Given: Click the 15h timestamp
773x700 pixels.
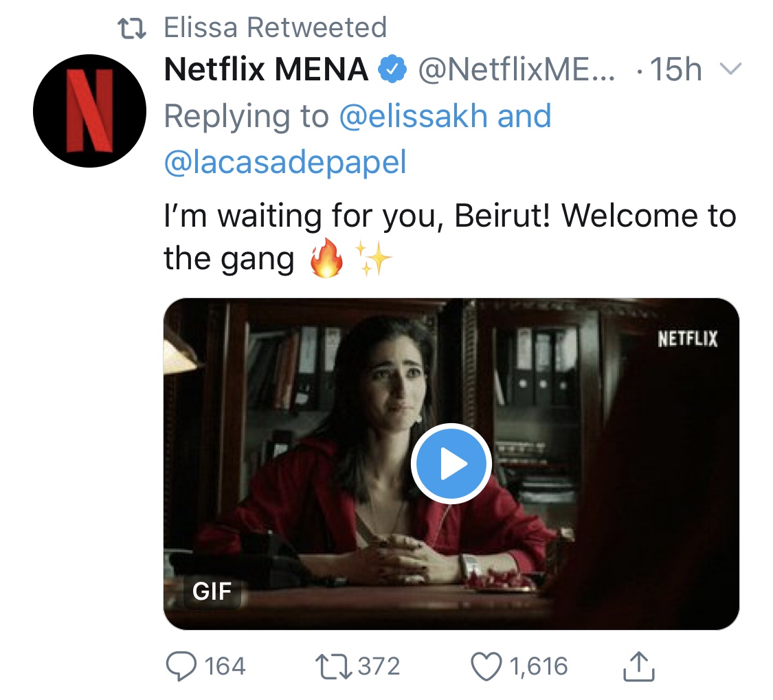Looking at the screenshot, I should [x=675, y=70].
